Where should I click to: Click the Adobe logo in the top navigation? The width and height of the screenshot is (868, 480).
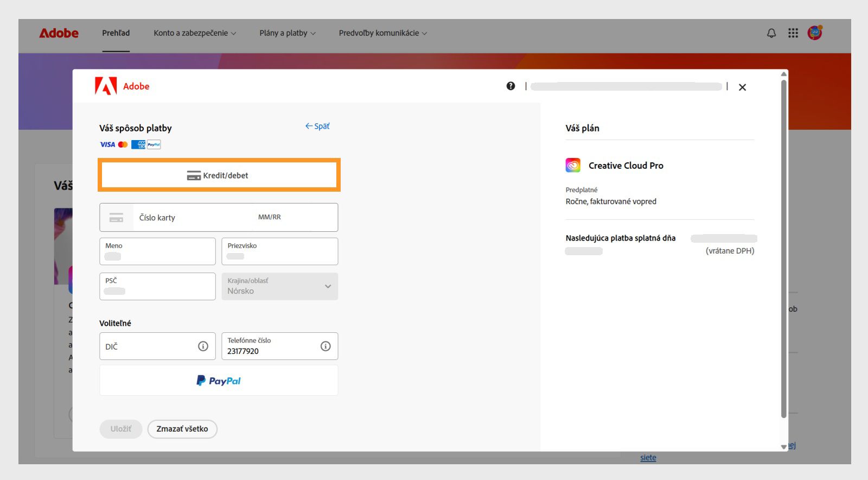coord(59,33)
